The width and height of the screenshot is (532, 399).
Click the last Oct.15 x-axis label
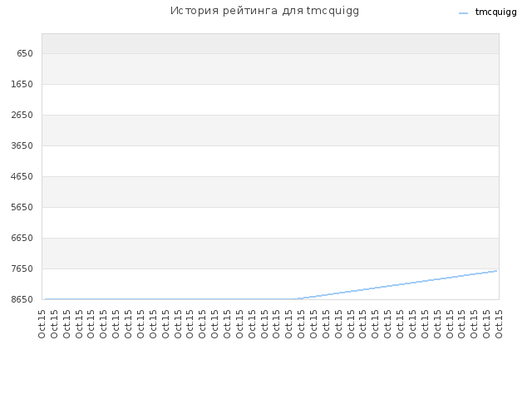point(499,324)
